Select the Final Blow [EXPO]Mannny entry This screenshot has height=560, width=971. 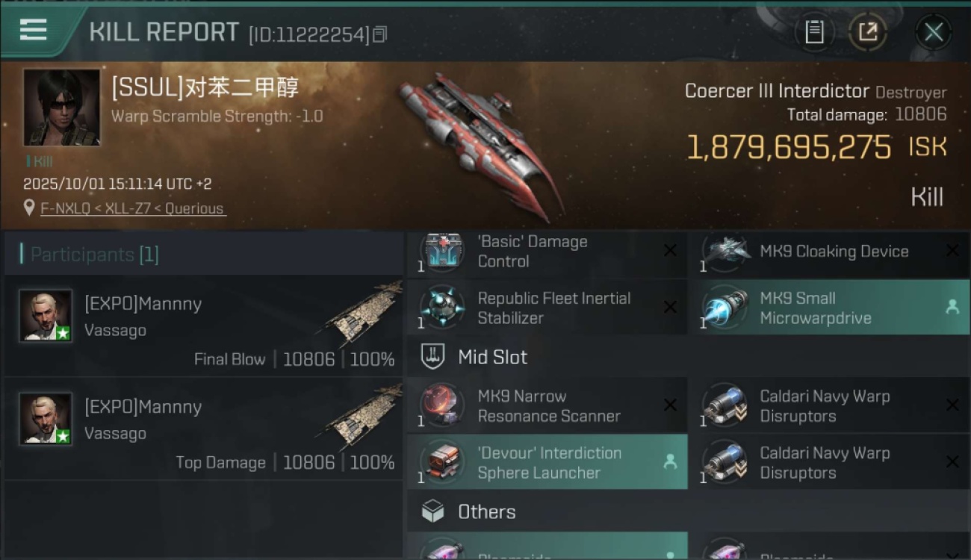click(203, 326)
